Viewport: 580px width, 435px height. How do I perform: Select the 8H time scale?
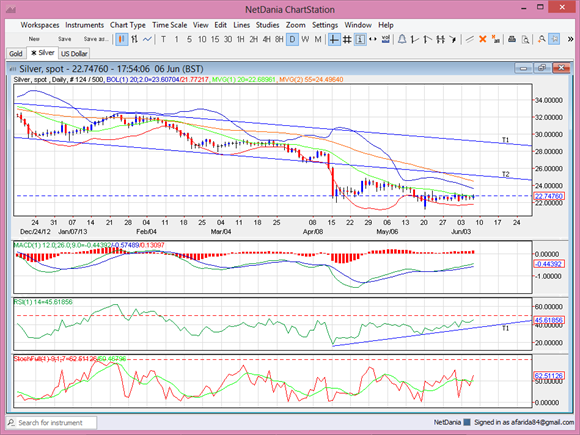click(279, 39)
